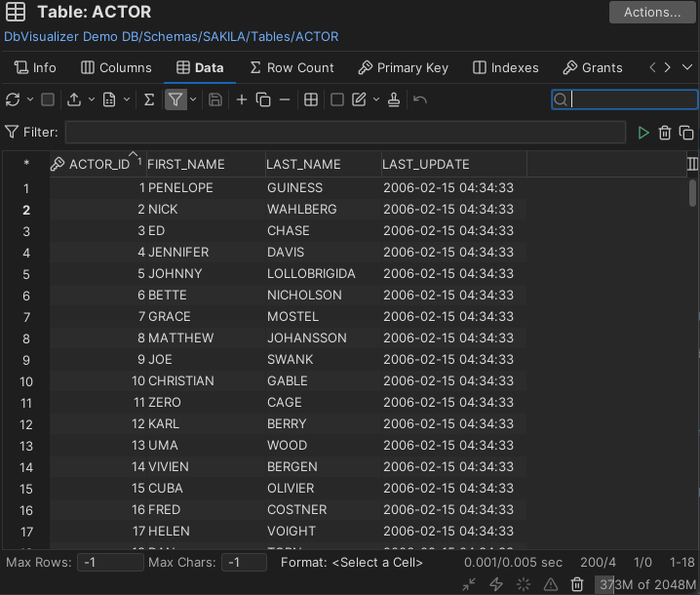Image resolution: width=700 pixels, height=595 pixels.
Task: Click the export data upload icon
Action: 74,99
